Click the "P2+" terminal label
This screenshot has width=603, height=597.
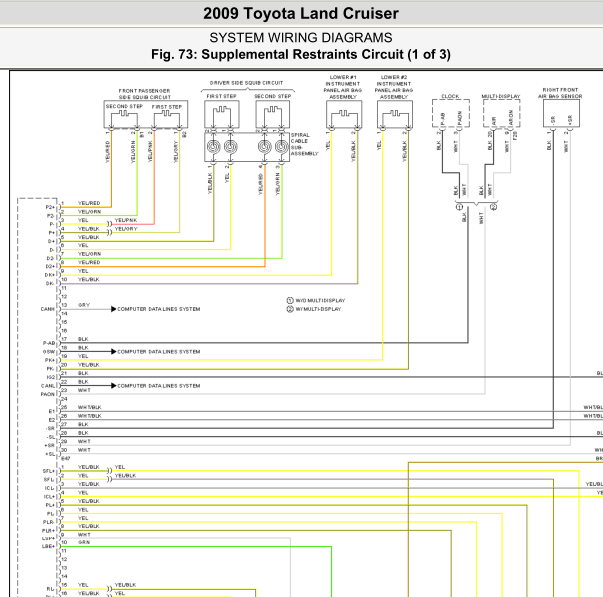(x=50, y=207)
